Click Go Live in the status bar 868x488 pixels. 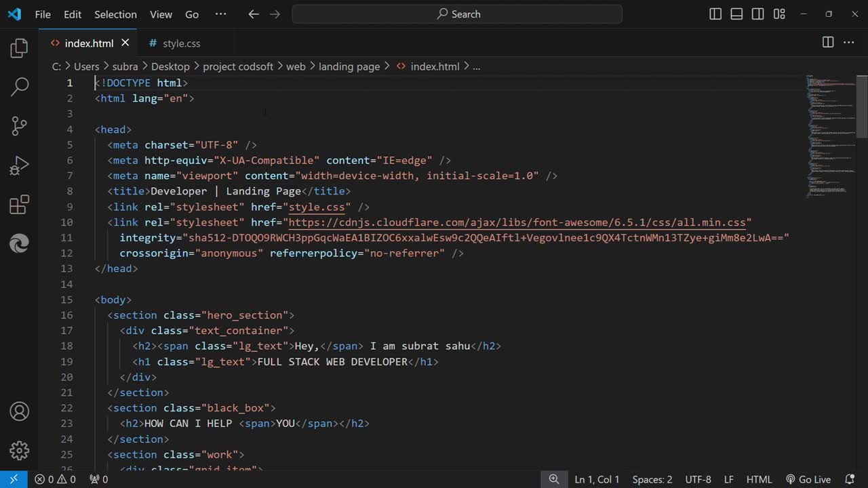coord(808,479)
